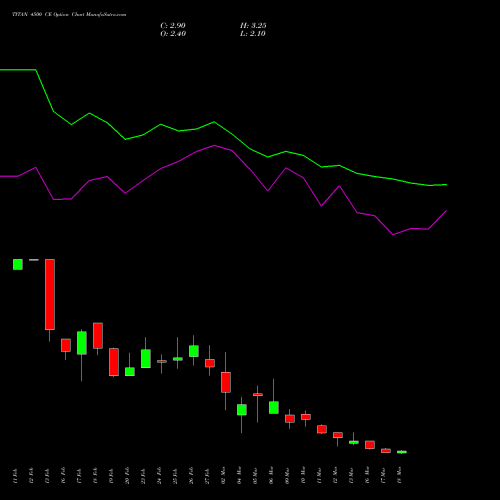Click the 13 Feb date label
The width and height of the screenshot is (500, 500).
pyautogui.click(x=47, y=476)
